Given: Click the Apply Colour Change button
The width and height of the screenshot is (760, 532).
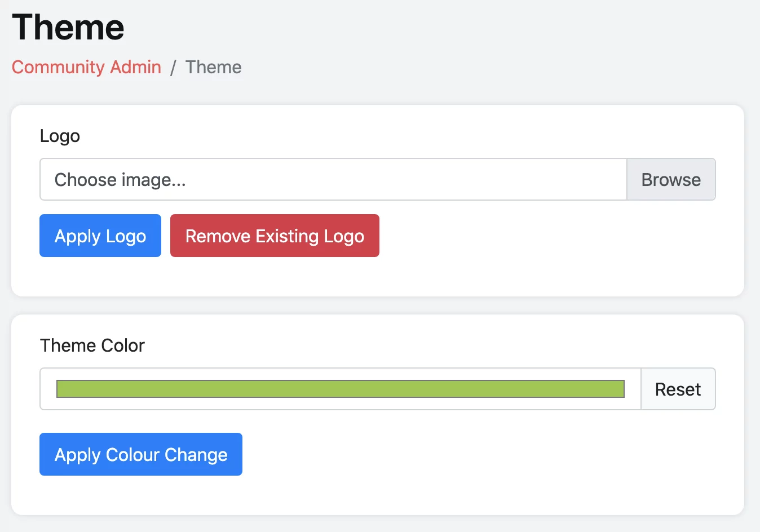Looking at the screenshot, I should click(x=141, y=454).
